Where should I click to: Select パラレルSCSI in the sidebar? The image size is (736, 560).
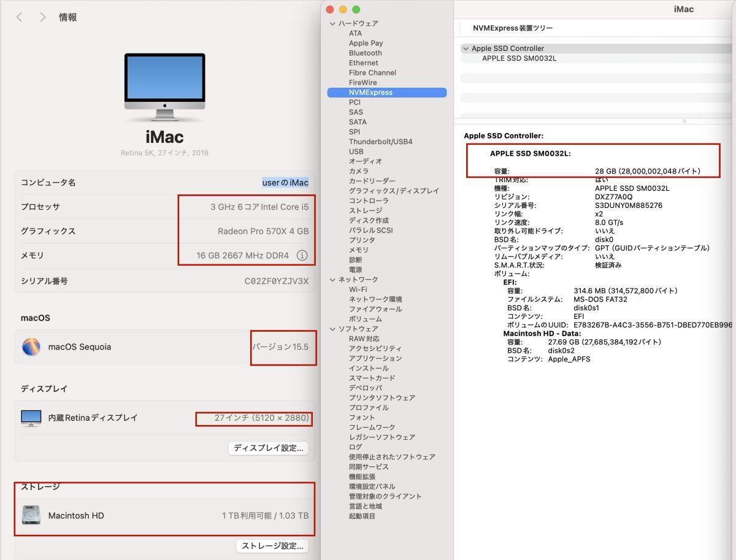[371, 230]
